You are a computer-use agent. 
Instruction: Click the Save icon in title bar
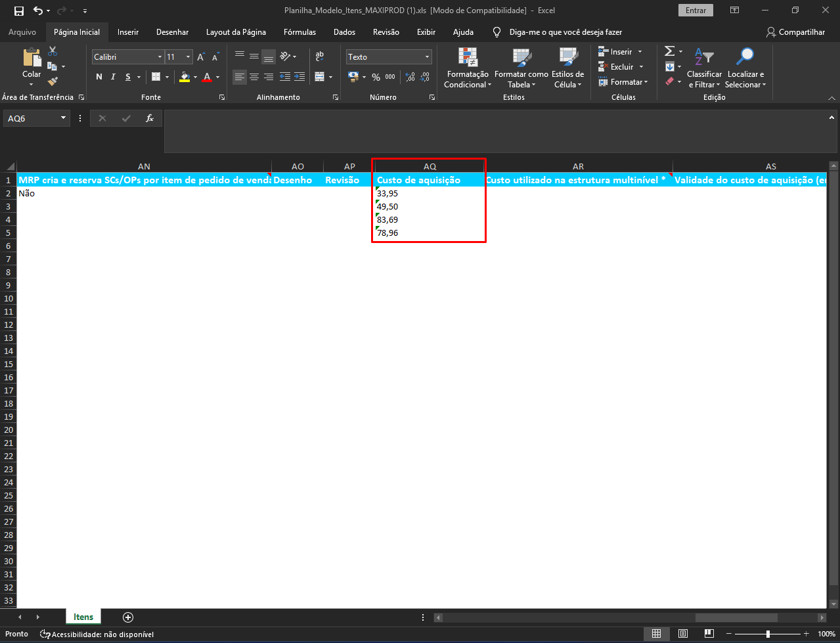18,11
